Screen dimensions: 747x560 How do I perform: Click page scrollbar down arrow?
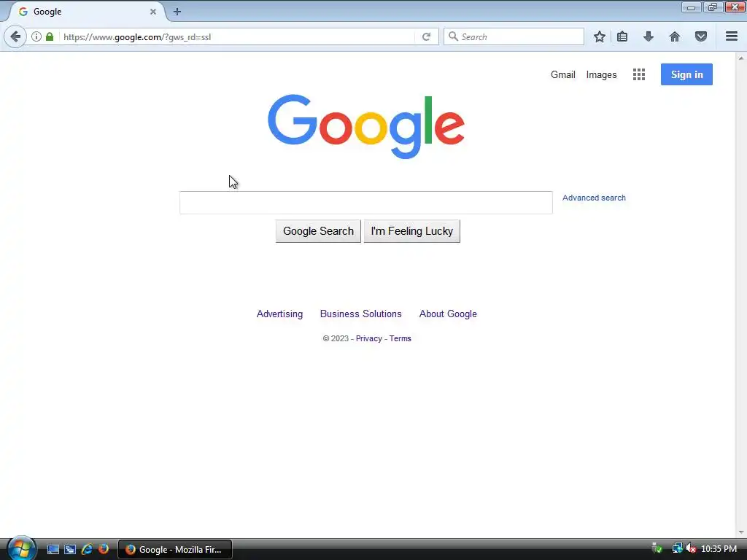coord(741,532)
